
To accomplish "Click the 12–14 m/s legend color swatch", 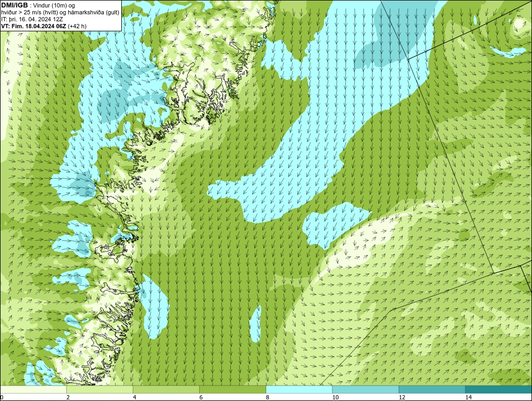I will click(432, 389).
